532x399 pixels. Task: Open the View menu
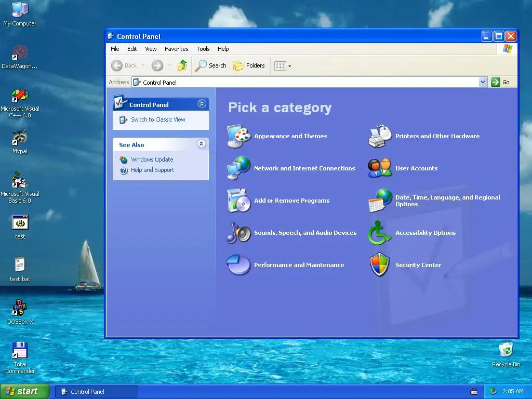(151, 49)
